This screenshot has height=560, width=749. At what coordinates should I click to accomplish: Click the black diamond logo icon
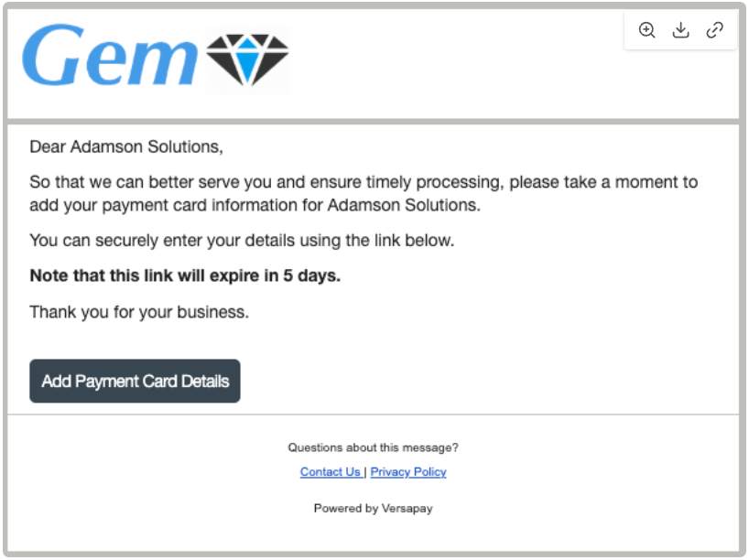(x=247, y=60)
